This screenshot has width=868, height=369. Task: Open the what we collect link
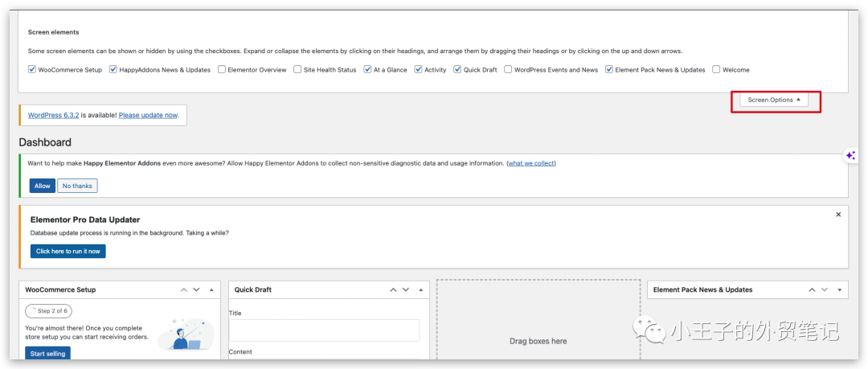pyautogui.click(x=531, y=163)
